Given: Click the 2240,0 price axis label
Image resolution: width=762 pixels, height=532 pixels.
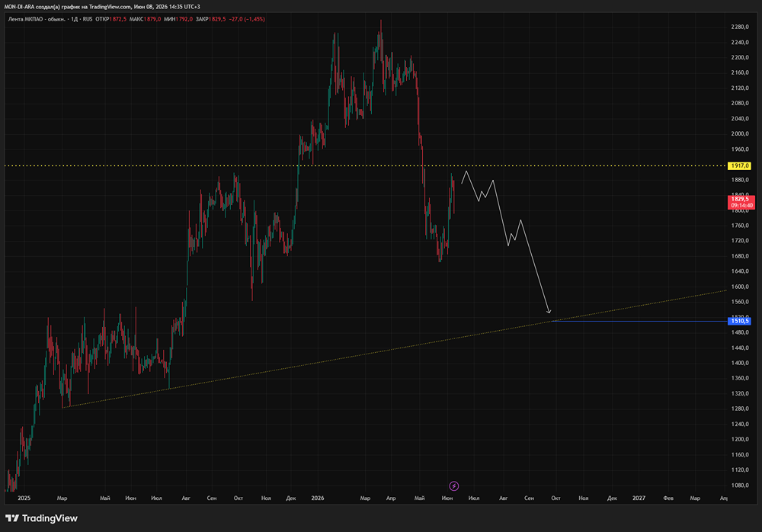Looking at the screenshot, I should point(740,43).
